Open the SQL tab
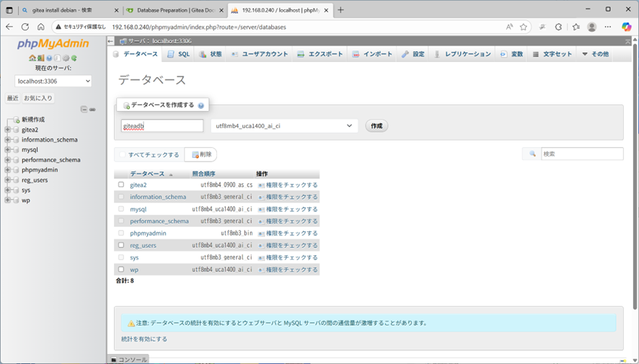 [178, 54]
